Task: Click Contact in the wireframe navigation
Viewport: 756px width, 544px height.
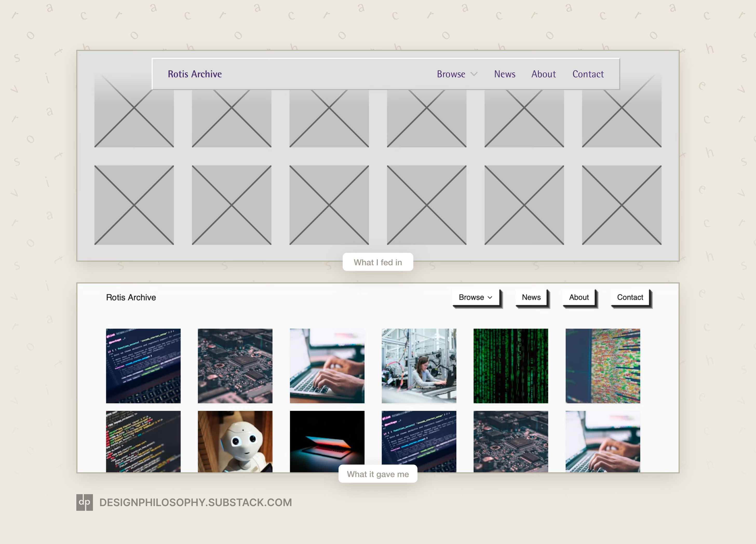Action: pyautogui.click(x=588, y=74)
